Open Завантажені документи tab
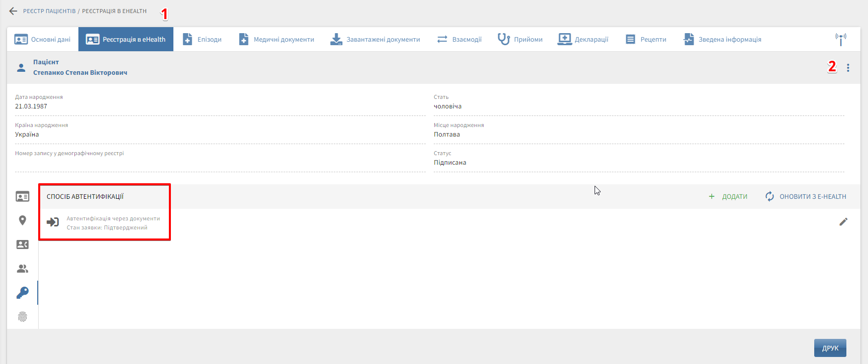 click(375, 40)
